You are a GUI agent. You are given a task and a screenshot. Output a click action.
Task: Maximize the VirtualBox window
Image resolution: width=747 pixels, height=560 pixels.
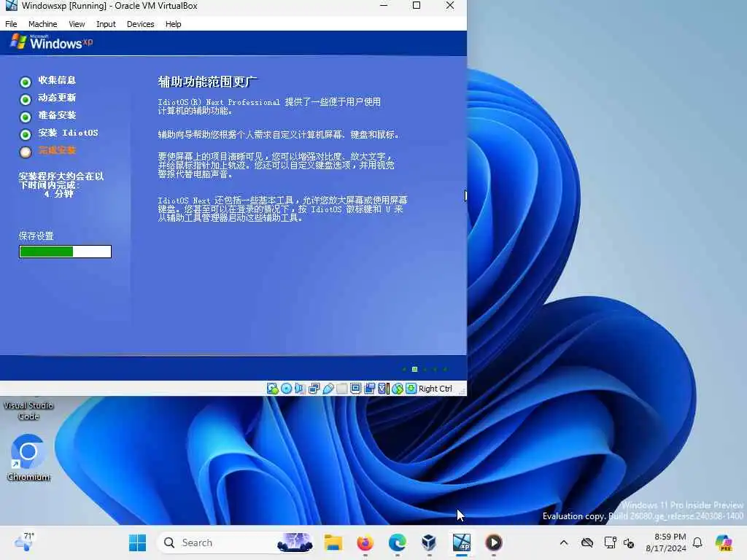pyautogui.click(x=417, y=6)
